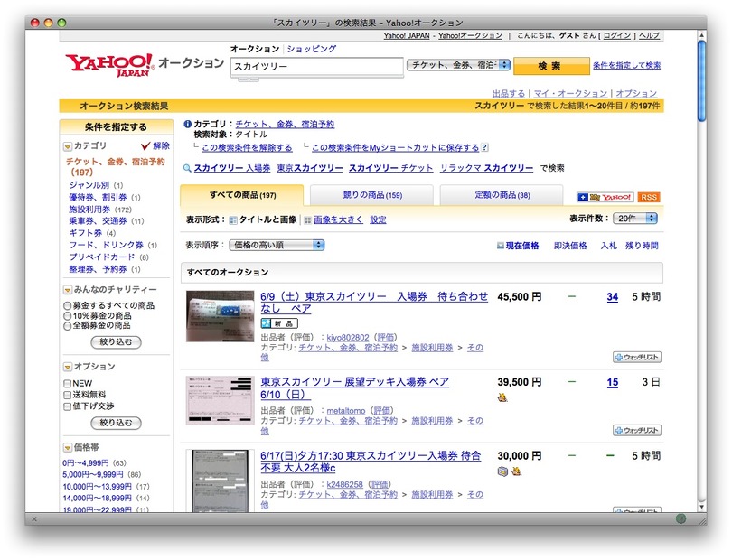Open 条件を指定して検索 link

click(x=626, y=65)
